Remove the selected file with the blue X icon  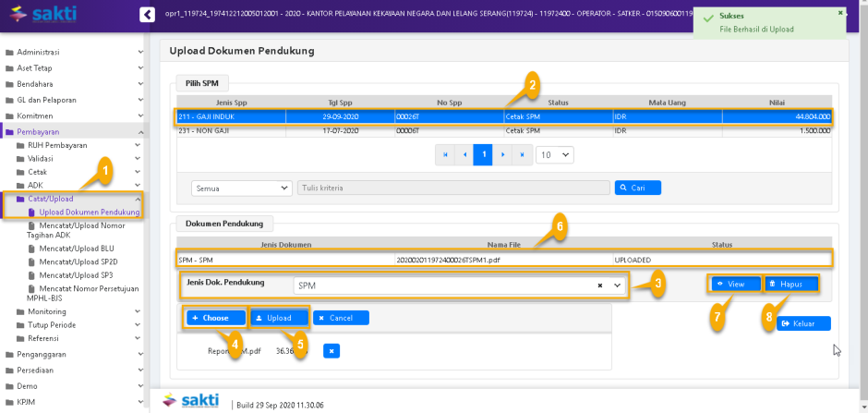pyautogui.click(x=332, y=351)
